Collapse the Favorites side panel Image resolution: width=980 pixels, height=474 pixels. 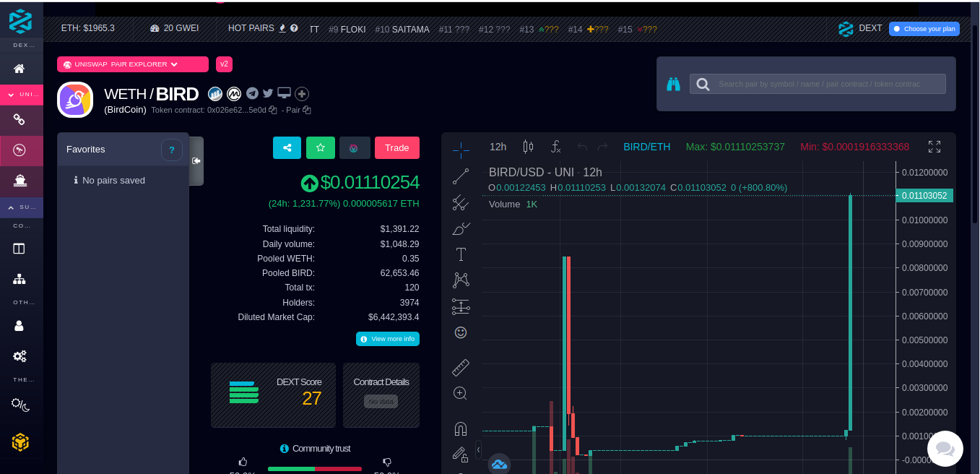click(196, 160)
